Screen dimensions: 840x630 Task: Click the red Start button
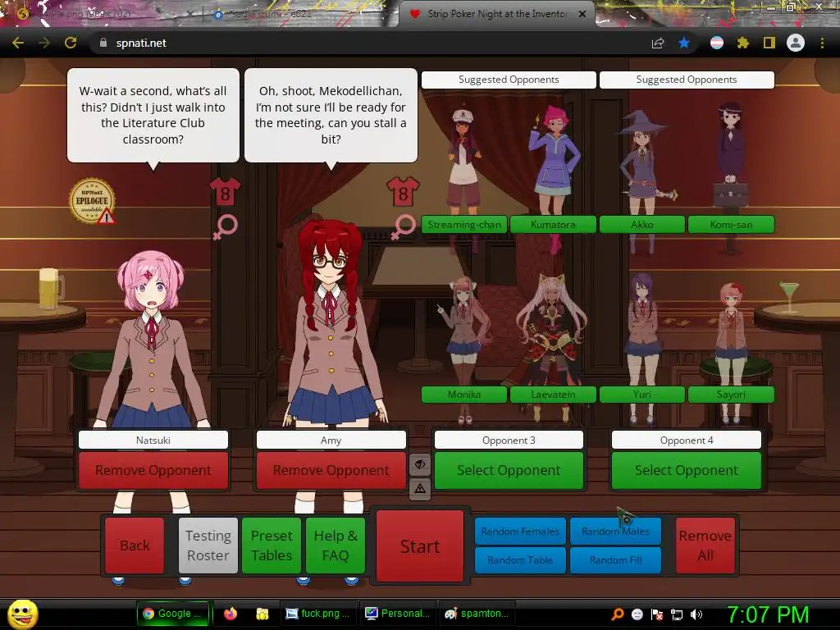(x=420, y=546)
